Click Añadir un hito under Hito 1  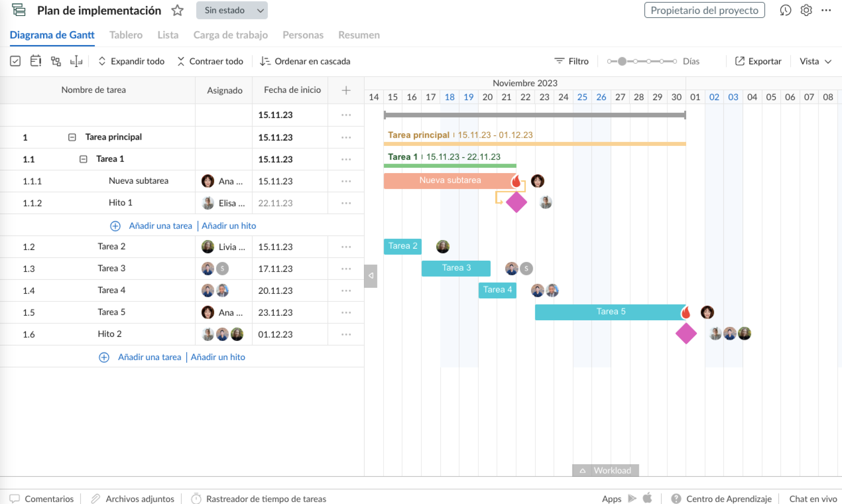(x=229, y=225)
